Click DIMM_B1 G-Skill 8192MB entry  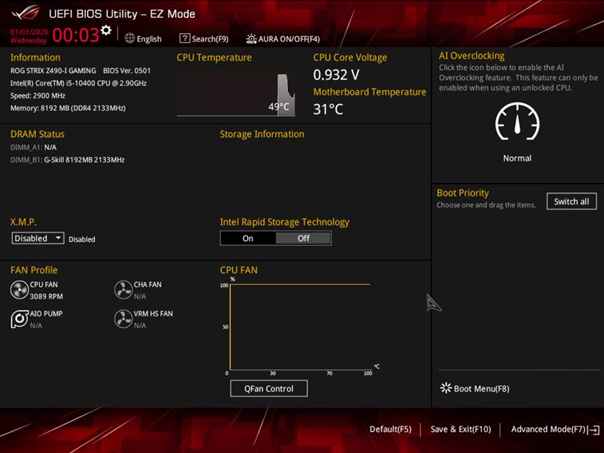67,160
